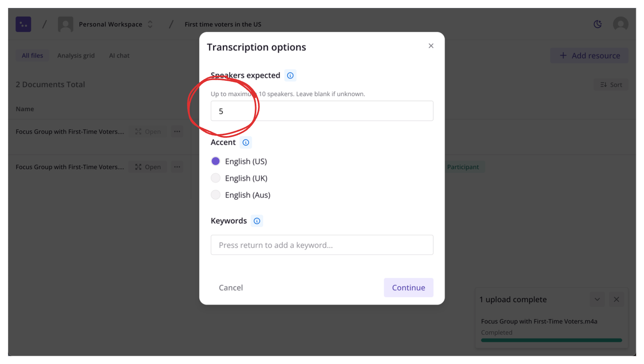
Task: Expand the Personal Workspace switcher
Action: (150, 24)
